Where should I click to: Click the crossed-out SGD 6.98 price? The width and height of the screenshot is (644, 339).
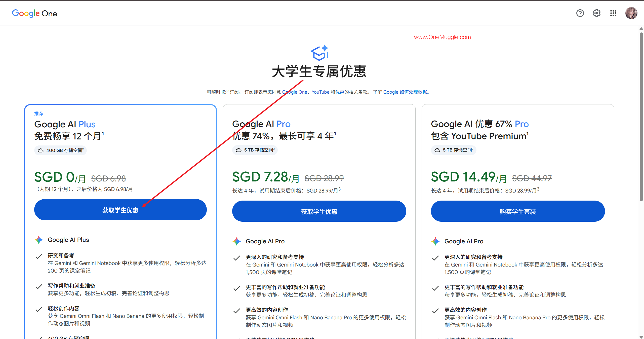tap(108, 179)
